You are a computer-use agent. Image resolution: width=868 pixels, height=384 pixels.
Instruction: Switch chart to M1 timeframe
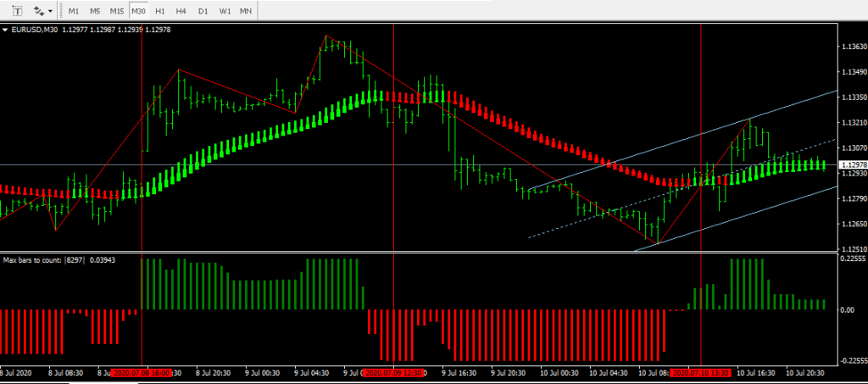(x=74, y=11)
